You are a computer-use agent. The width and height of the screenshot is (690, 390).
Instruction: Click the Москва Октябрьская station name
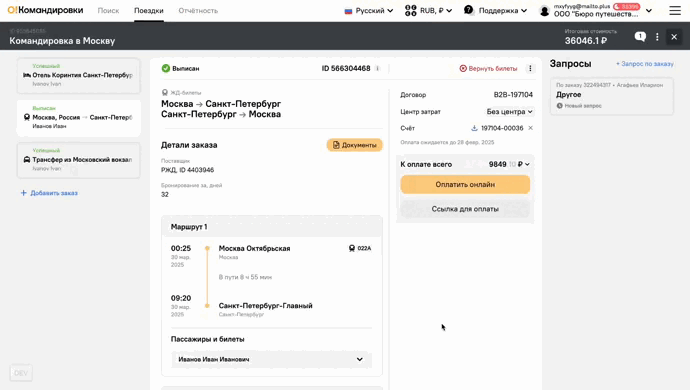coord(254,248)
